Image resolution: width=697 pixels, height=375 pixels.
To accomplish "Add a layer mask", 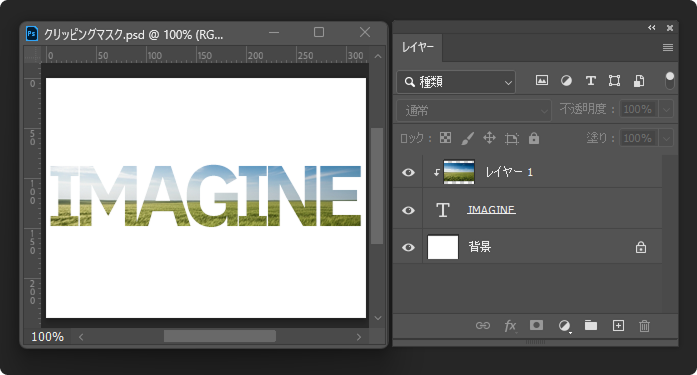I will pyautogui.click(x=537, y=325).
